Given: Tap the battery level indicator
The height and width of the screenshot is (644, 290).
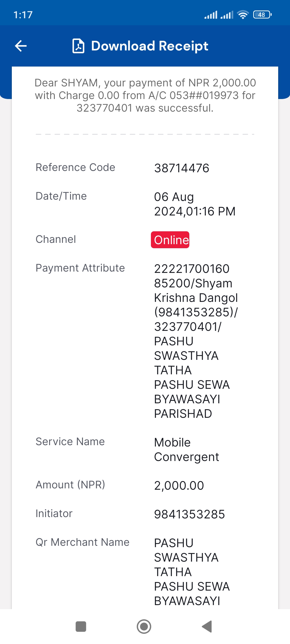Looking at the screenshot, I should coord(262,15).
